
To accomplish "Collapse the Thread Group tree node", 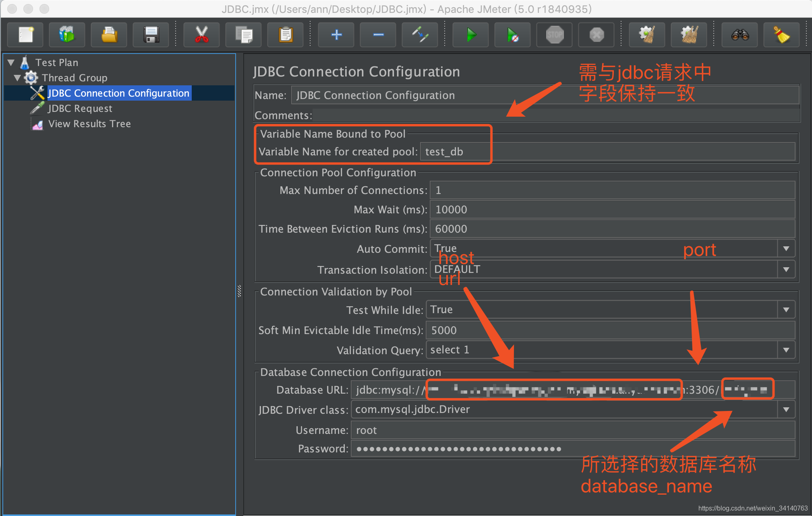I will click(x=17, y=78).
